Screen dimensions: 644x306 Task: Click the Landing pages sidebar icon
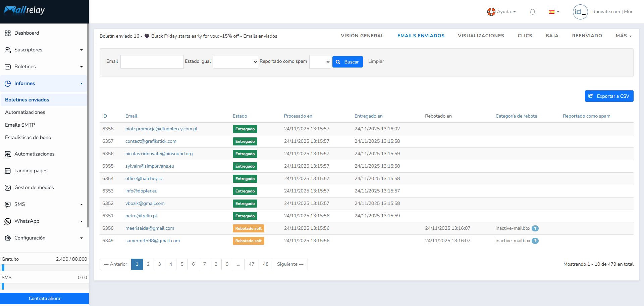coord(8,171)
